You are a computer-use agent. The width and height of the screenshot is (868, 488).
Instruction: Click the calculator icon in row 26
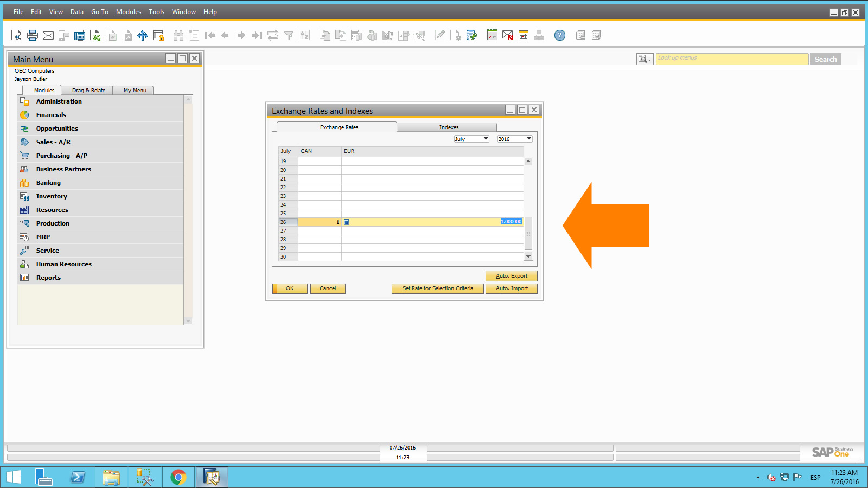click(x=347, y=222)
